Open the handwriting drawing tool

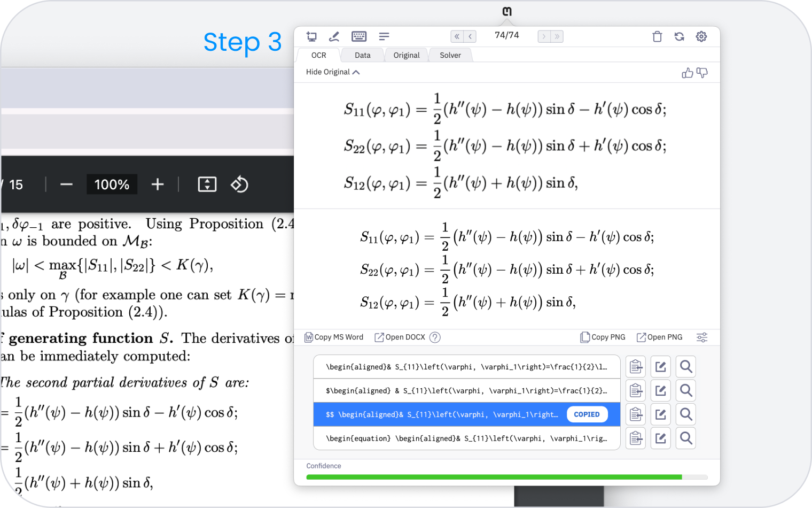tap(334, 36)
